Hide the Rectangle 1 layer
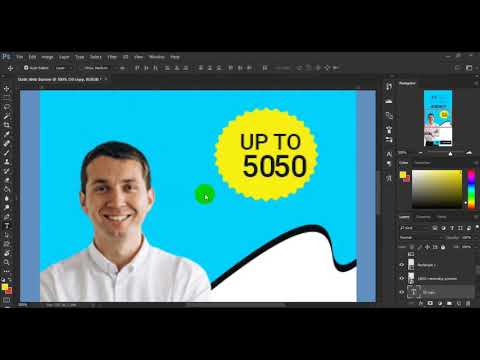480x360 pixels. click(402, 265)
